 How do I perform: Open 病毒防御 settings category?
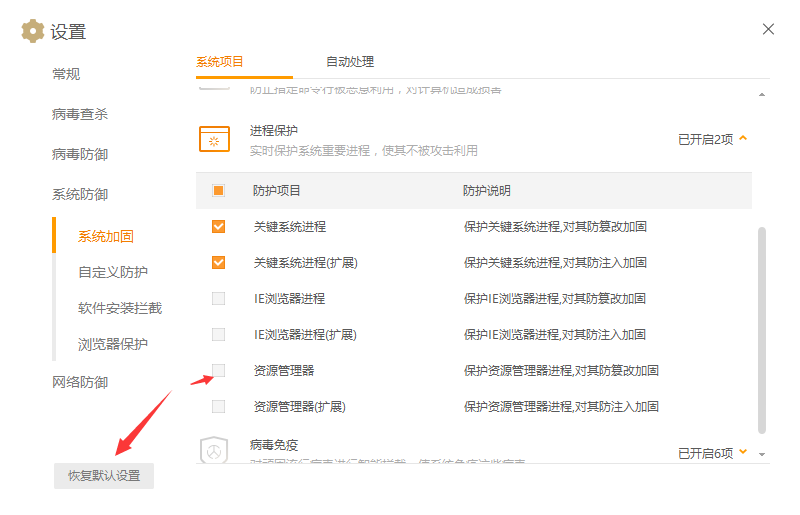coord(80,154)
